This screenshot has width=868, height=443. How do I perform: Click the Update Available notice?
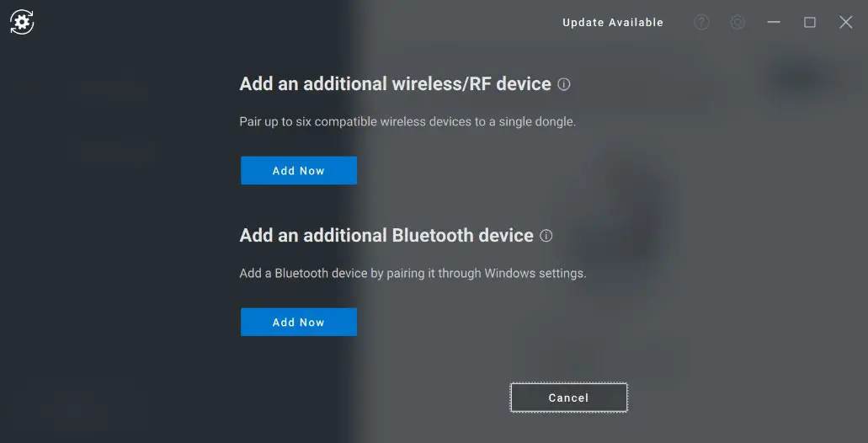pos(613,23)
